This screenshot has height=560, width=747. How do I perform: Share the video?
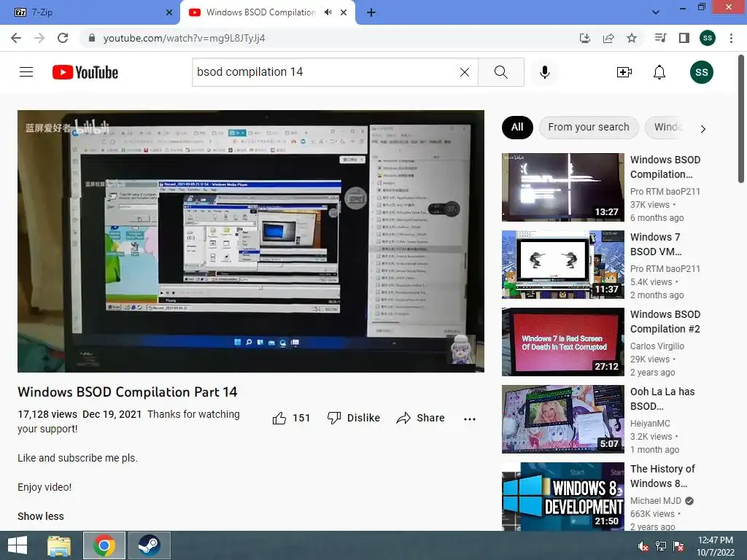(x=421, y=418)
